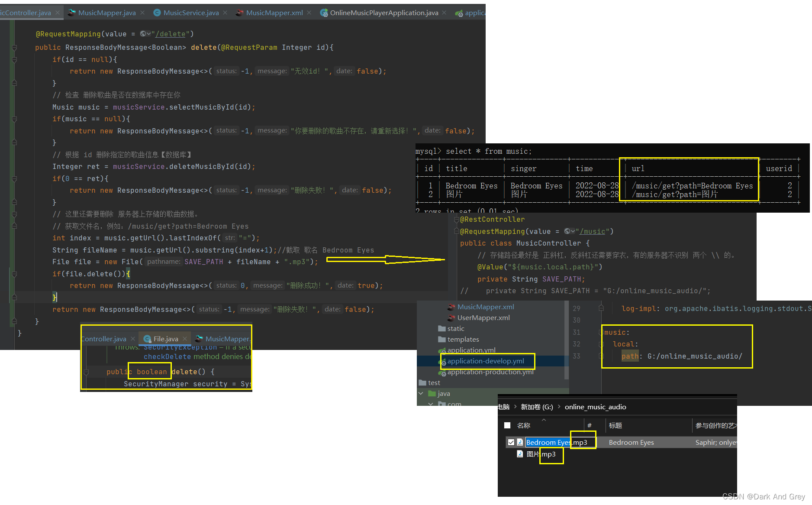Open the OnlineMusicPlayerApplication.java tab
Image resolution: width=812 pixels, height=505 pixels.
point(383,13)
